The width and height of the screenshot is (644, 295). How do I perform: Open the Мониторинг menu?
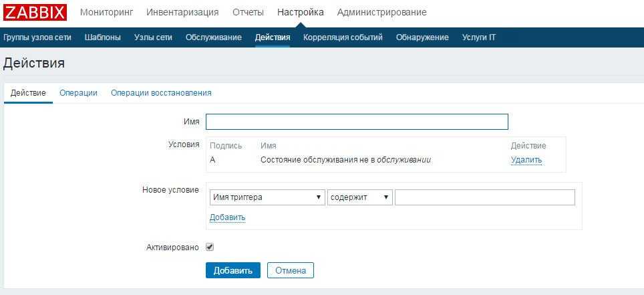[x=106, y=12]
